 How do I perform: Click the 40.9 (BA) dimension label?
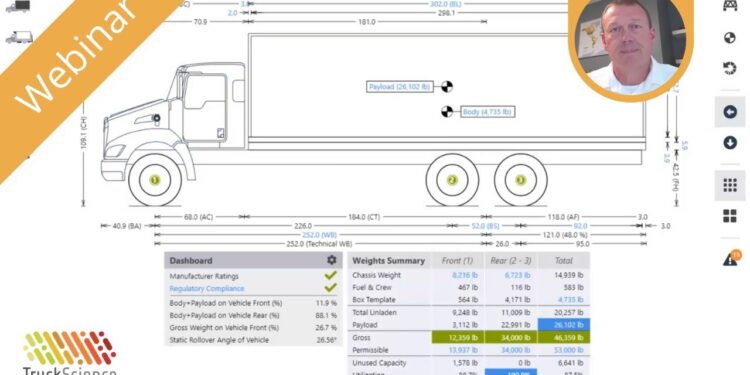tap(127, 226)
